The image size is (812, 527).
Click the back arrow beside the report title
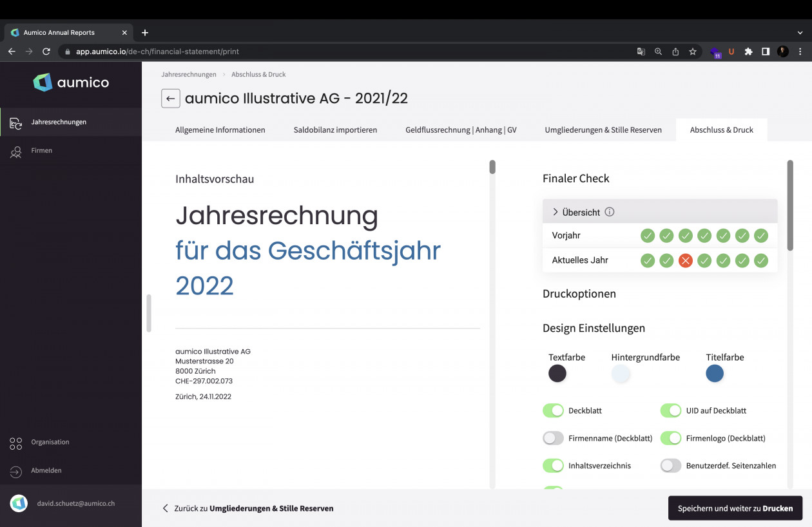point(170,99)
